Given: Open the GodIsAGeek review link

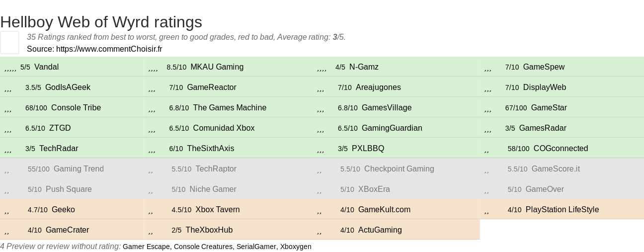Looking at the screenshot, I should 68,87.
